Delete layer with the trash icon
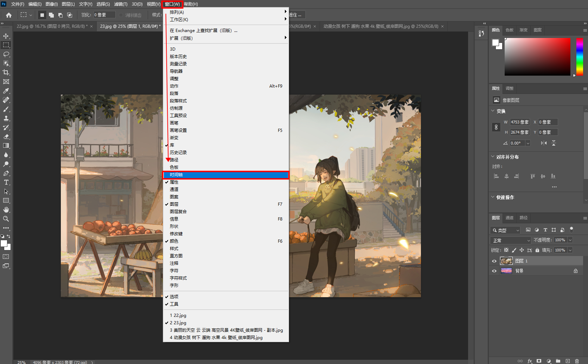 577,361
